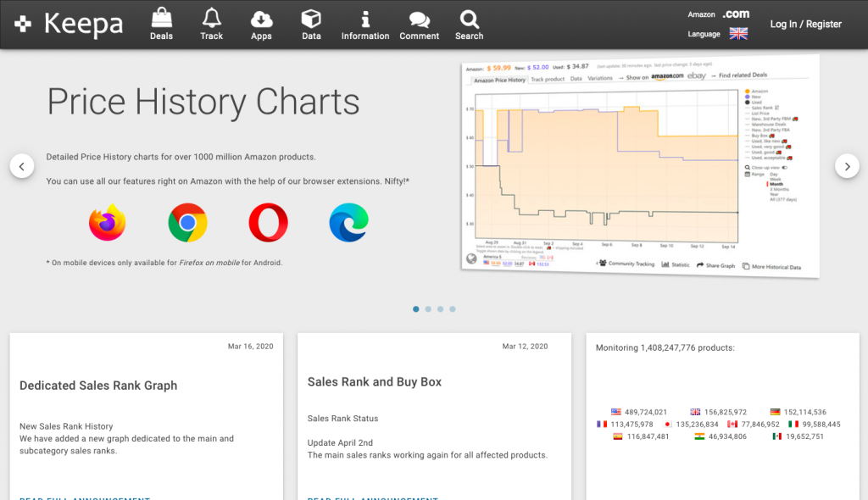Viewport: 868px width, 500px height.
Task: Install the Edge browser extension
Action: click(x=348, y=223)
